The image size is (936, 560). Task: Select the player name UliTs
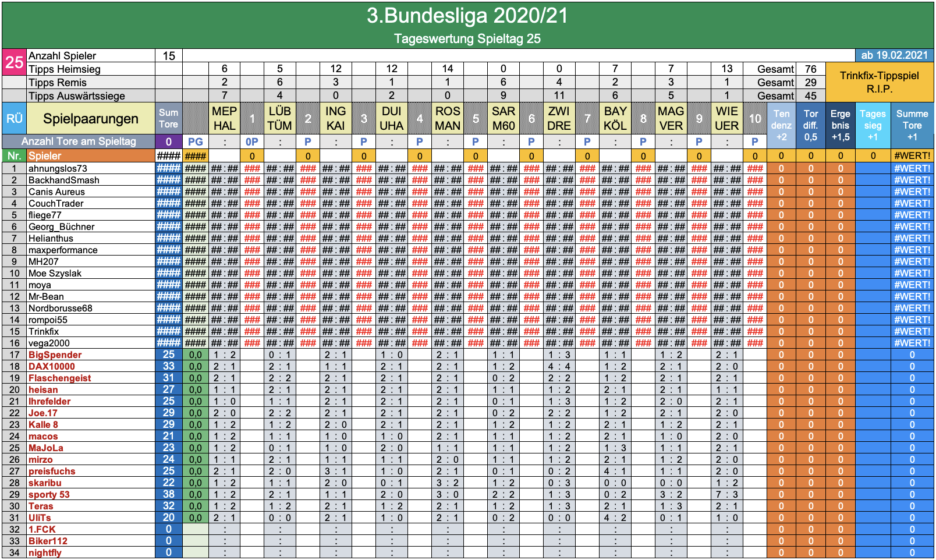(x=40, y=518)
